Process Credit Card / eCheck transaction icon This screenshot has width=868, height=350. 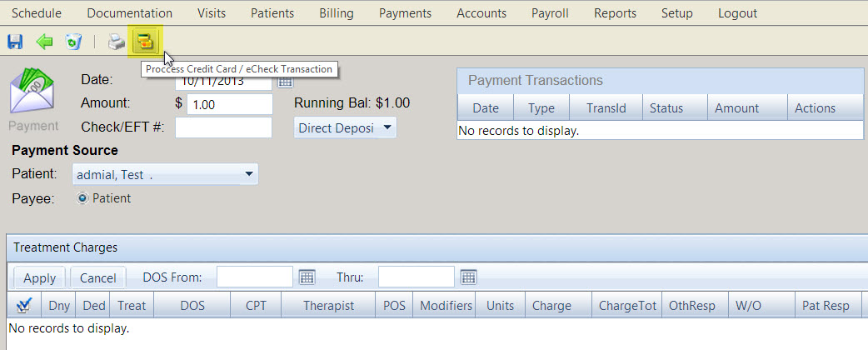pos(147,40)
